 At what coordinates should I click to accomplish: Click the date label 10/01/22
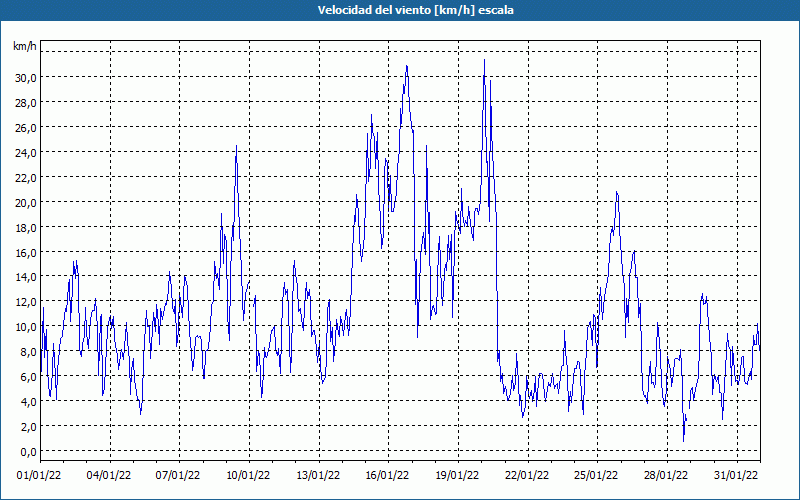(248, 476)
